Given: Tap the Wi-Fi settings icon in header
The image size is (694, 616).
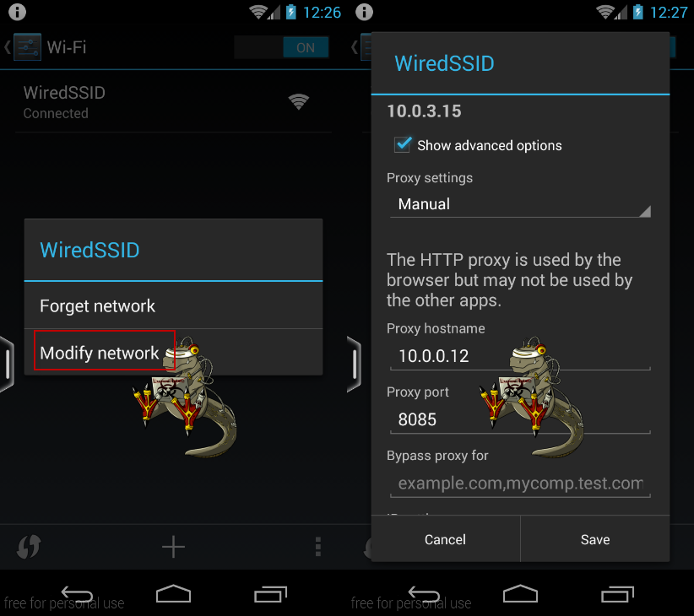Looking at the screenshot, I should coord(27,47).
